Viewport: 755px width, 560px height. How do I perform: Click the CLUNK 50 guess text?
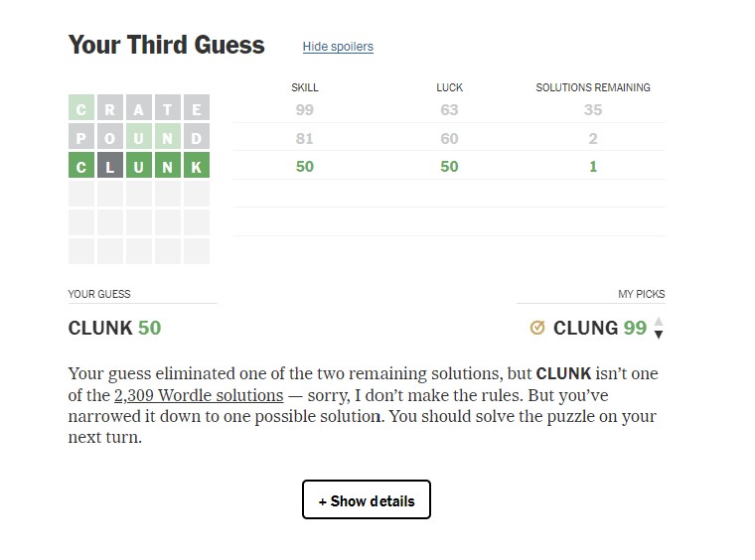tap(114, 329)
